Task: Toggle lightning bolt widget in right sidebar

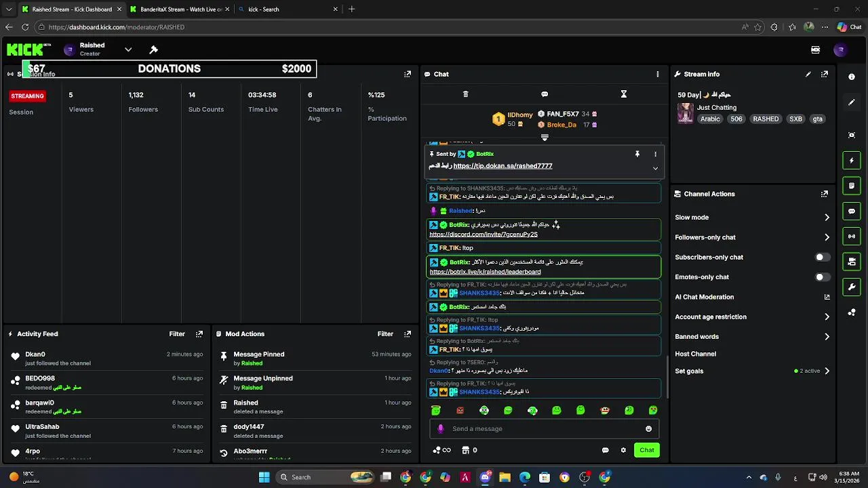Action: point(852,161)
